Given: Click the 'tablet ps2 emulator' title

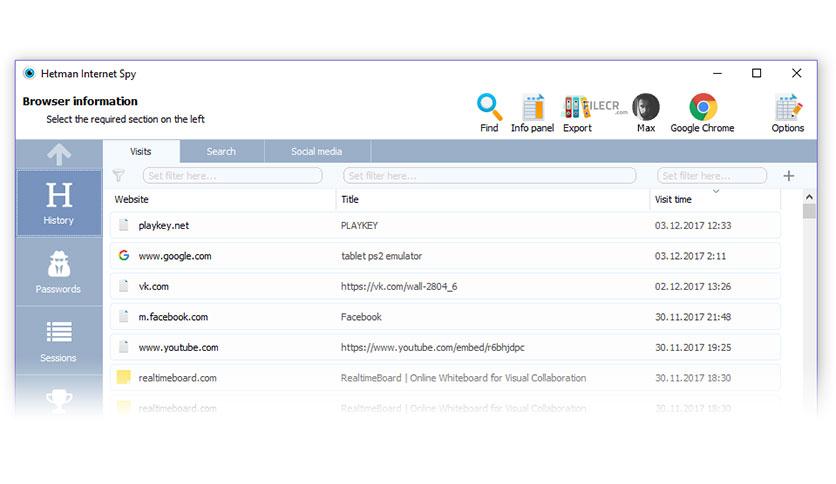Looking at the screenshot, I should click(381, 256).
